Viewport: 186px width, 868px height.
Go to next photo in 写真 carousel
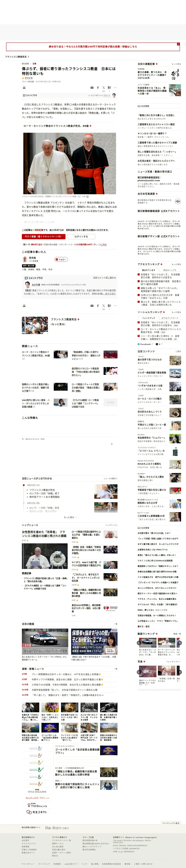pos(180,672)
